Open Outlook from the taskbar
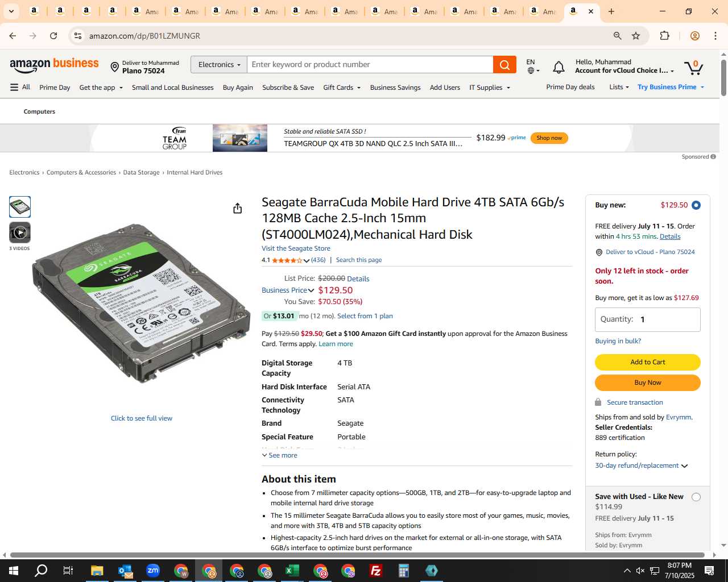 click(x=125, y=571)
